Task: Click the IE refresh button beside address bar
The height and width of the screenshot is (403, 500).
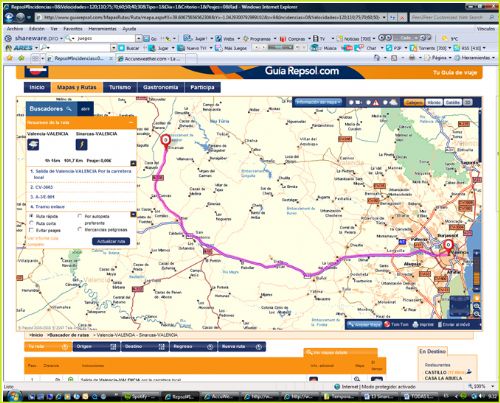Action: (x=393, y=17)
